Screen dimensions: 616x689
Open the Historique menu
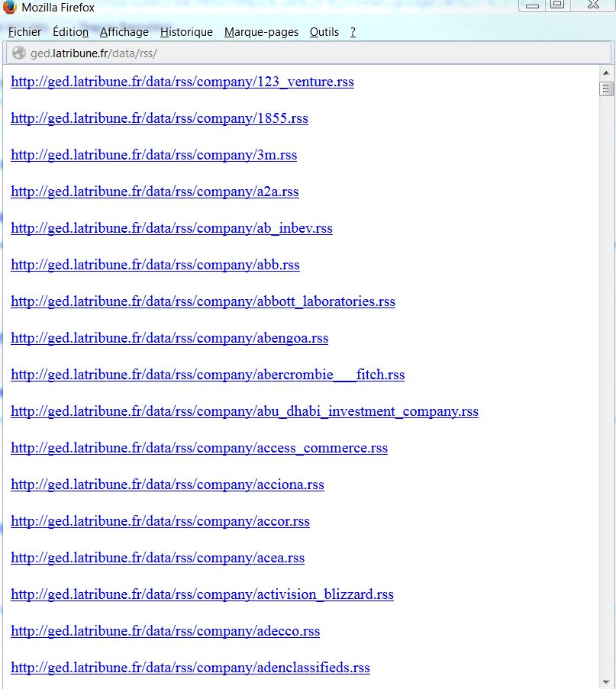(x=186, y=32)
